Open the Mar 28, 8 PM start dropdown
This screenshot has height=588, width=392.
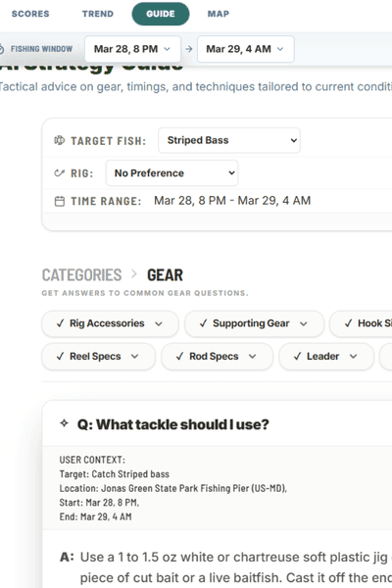pos(132,49)
